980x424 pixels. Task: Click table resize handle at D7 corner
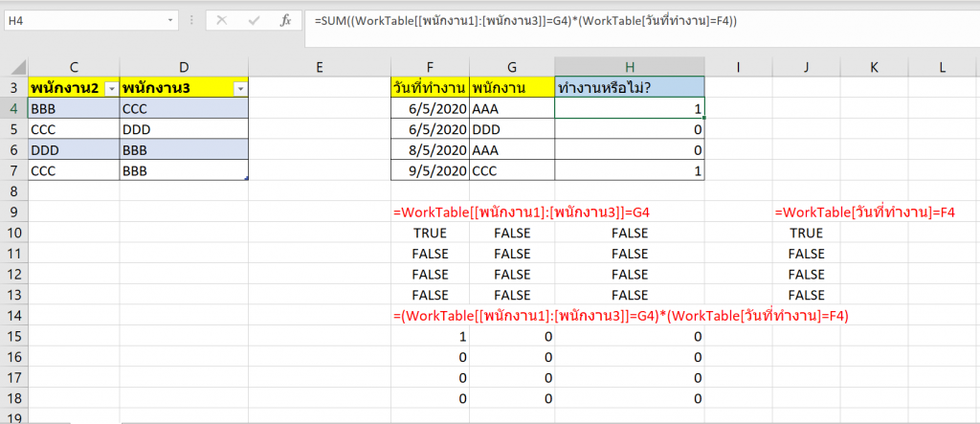tap(246, 178)
